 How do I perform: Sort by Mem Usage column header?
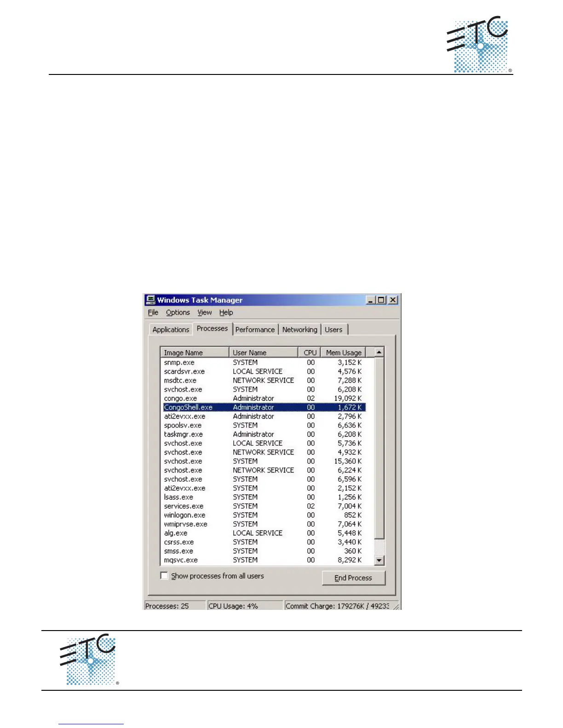[x=343, y=353]
